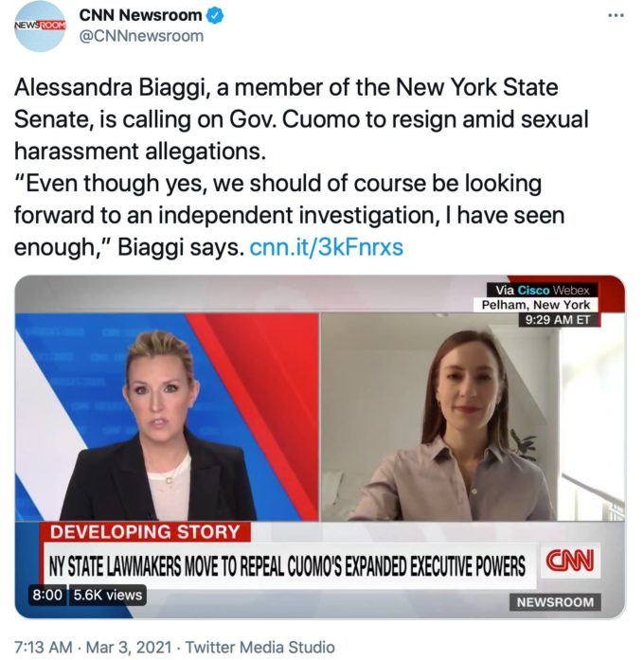This screenshot has width=644, height=660.
Task: Click the CNN Newsroom display name
Action: tap(140, 15)
